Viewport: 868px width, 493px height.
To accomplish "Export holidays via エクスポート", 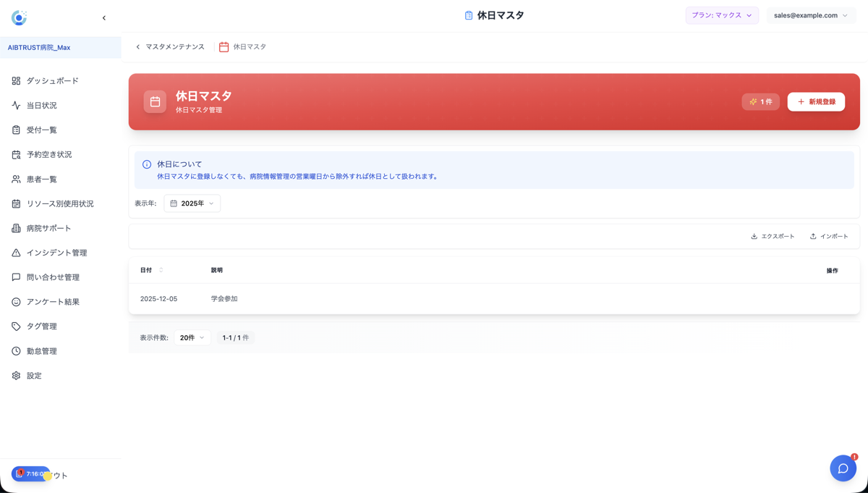I will click(x=773, y=235).
